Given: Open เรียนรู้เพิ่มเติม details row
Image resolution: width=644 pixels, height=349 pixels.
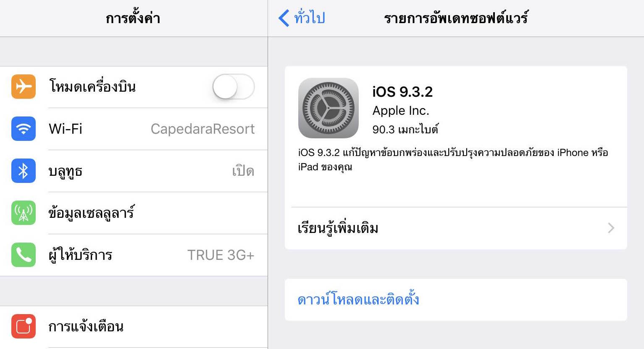Looking at the screenshot, I should pos(456,228).
